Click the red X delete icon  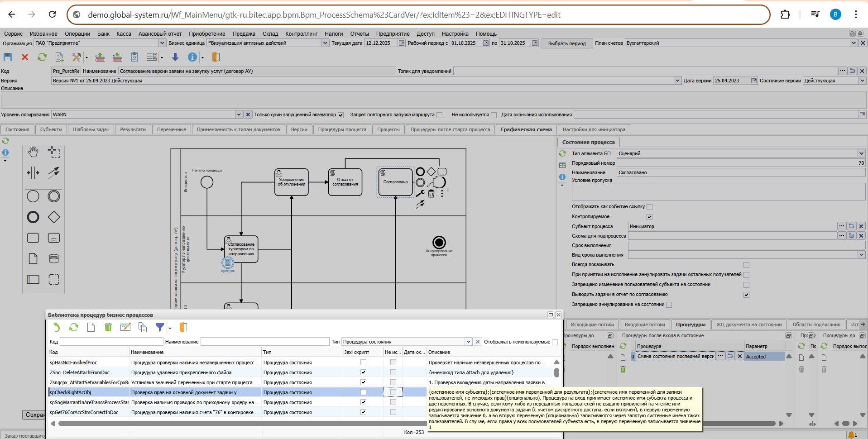pos(25,57)
